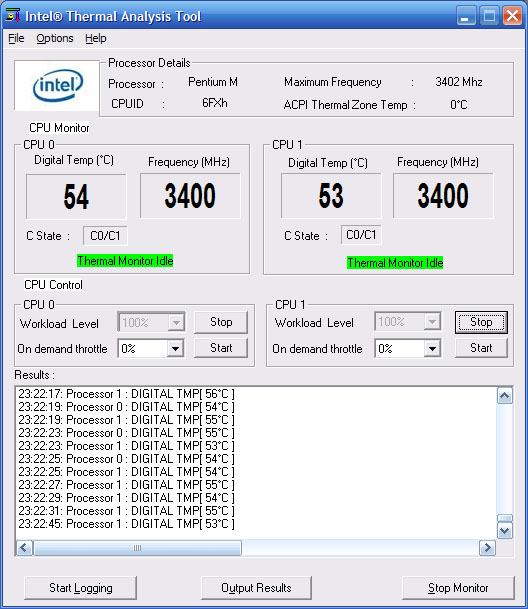This screenshot has width=528, height=609.
Task: Click the vertical scrollbar thumb in results
Action: (505, 518)
